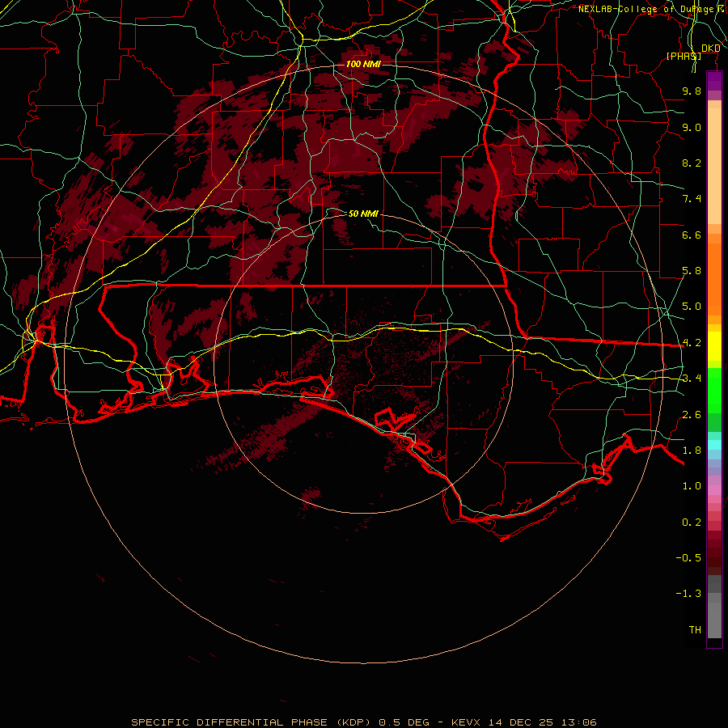
Task: Click the "50 NMI" range ring label
Action: [363, 214]
